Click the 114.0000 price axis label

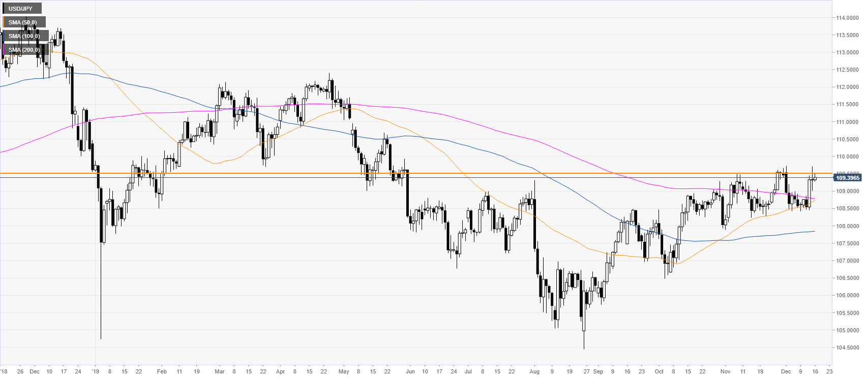pyautogui.click(x=847, y=18)
